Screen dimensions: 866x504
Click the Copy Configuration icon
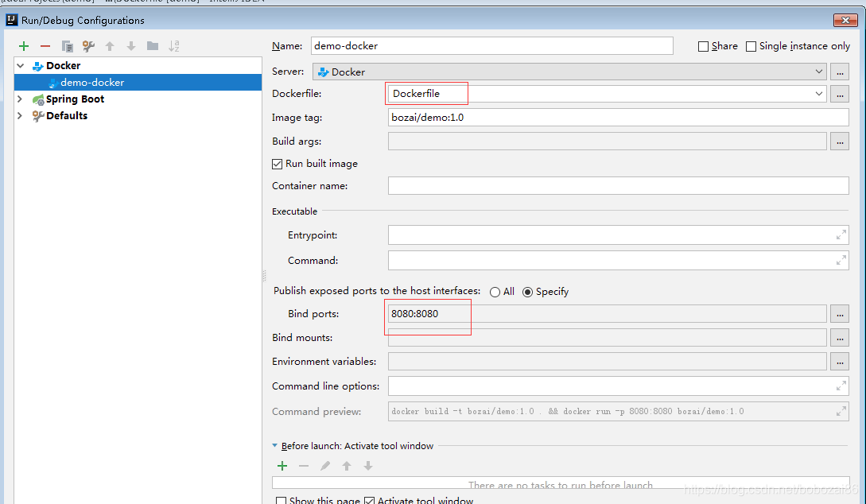pos(68,46)
